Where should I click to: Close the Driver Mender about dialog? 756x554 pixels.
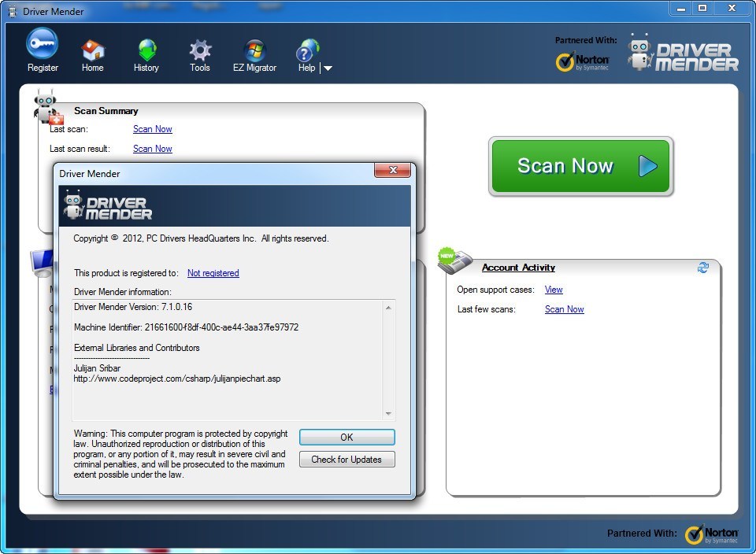tap(392, 170)
